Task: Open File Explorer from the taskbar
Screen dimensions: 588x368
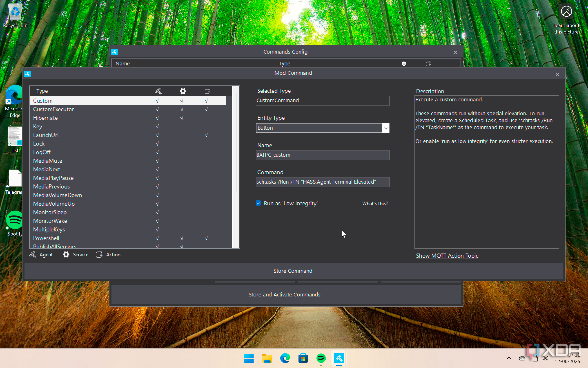Action: (x=267, y=358)
